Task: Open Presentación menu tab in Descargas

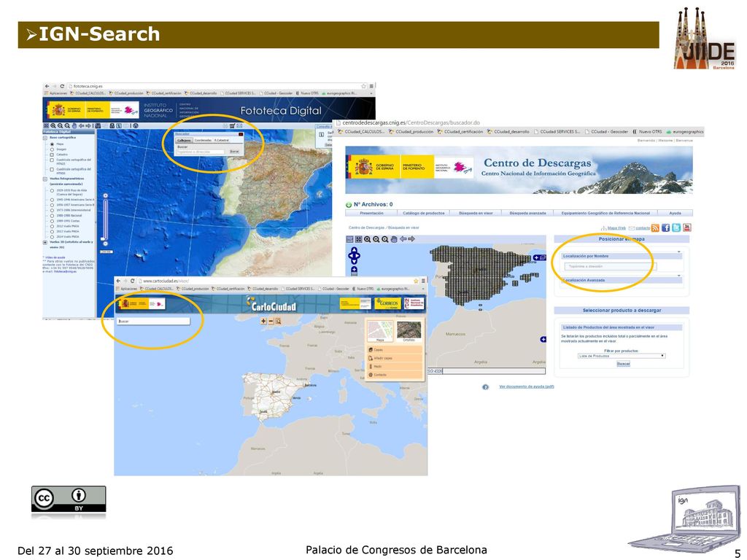Action: (371, 214)
